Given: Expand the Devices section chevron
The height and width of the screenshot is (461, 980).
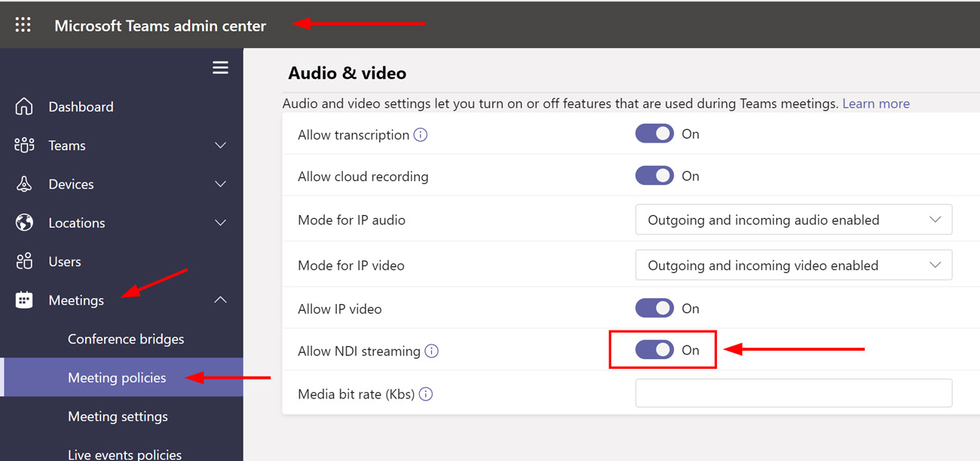Looking at the screenshot, I should click(221, 184).
